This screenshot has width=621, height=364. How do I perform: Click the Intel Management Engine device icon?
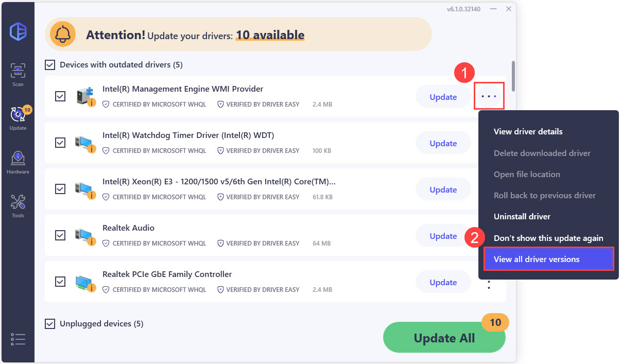(x=85, y=96)
